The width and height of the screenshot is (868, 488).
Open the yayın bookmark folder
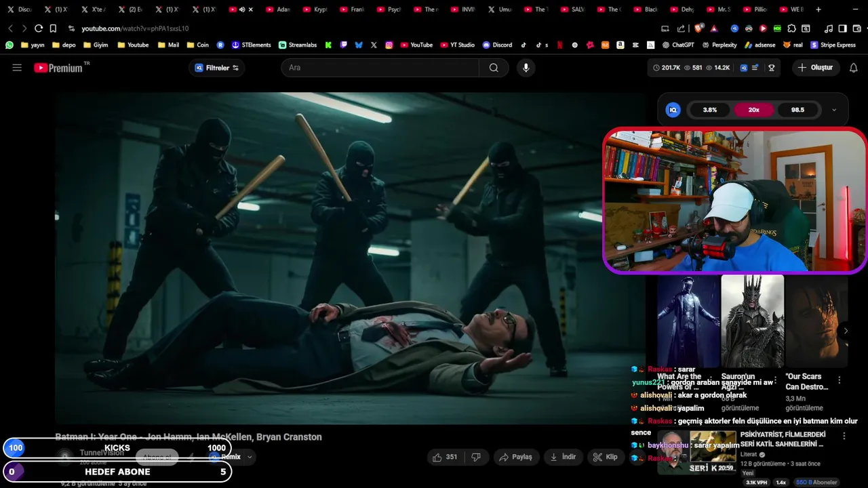33,45
